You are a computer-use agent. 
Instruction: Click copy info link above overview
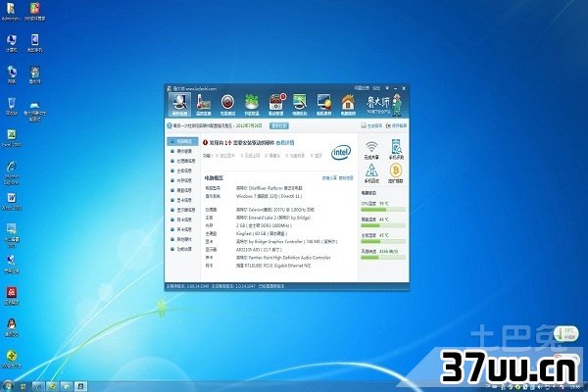pyautogui.click(x=346, y=177)
